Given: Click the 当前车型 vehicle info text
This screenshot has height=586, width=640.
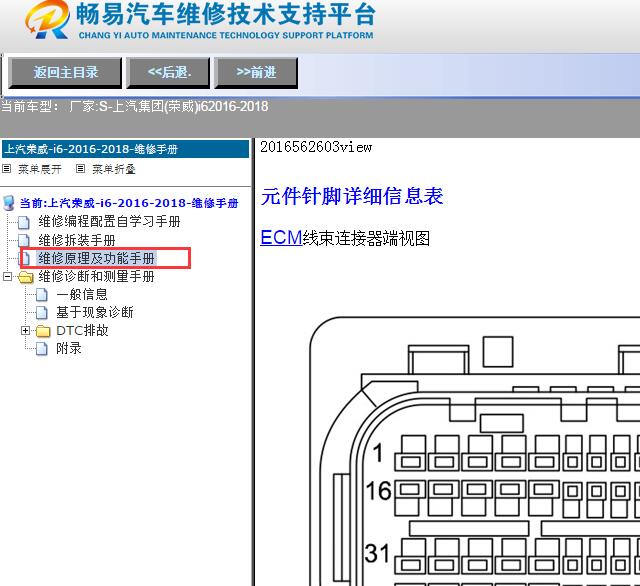Looking at the screenshot, I should (135, 107).
